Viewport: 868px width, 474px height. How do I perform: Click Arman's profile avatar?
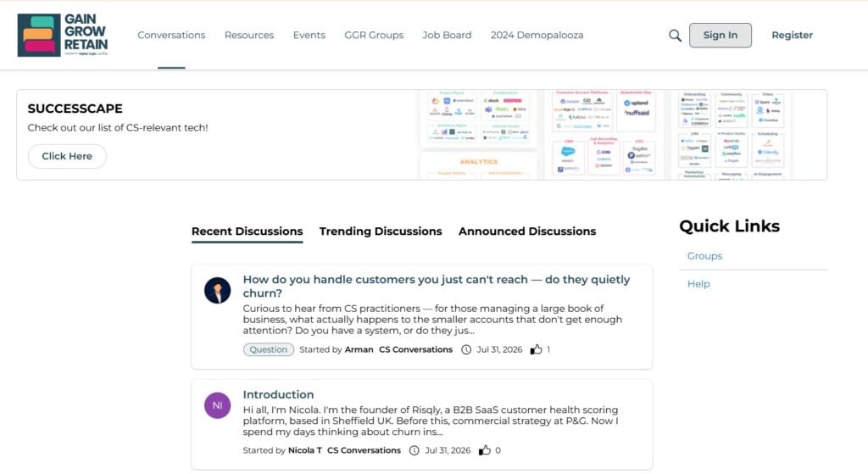click(218, 290)
